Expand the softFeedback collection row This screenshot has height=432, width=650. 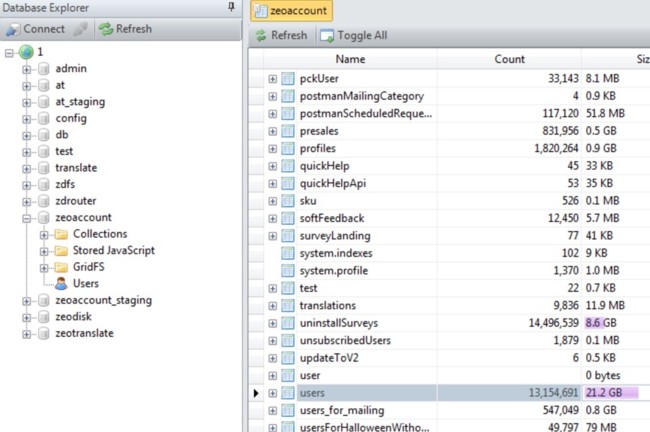tap(272, 218)
